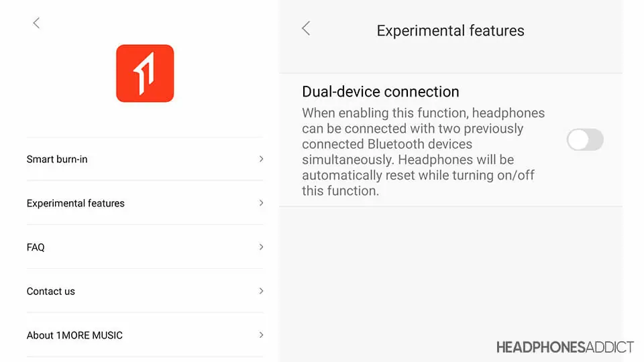Click the chevron beside Experimental features
Image resolution: width=644 pixels, height=362 pixels.
coord(261,202)
